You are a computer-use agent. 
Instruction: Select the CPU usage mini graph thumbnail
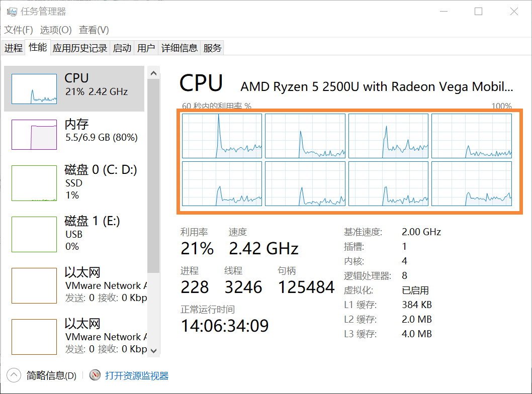[x=34, y=89]
